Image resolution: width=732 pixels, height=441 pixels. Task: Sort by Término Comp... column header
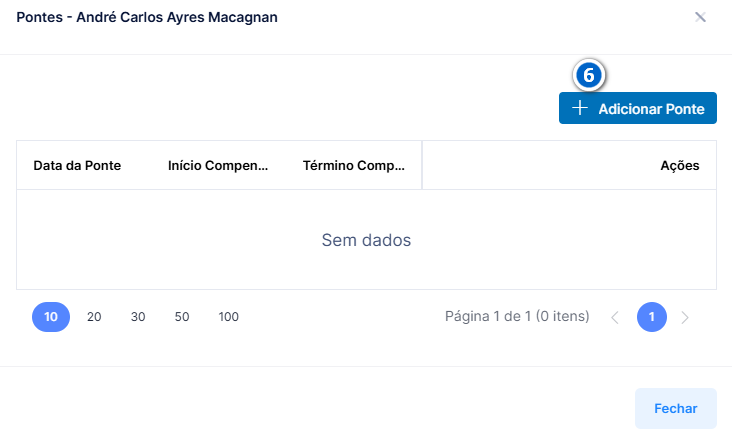tap(354, 165)
